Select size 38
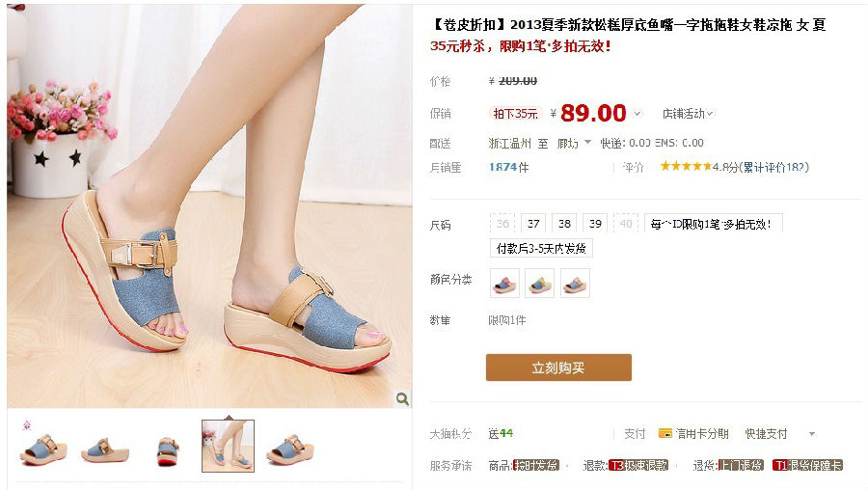868x490 pixels. point(564,224)
